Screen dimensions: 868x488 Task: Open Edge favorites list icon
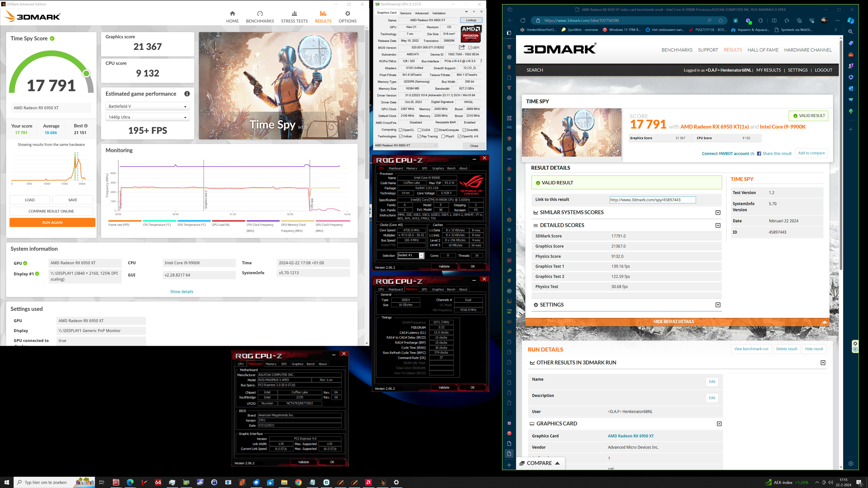point(786,21)
